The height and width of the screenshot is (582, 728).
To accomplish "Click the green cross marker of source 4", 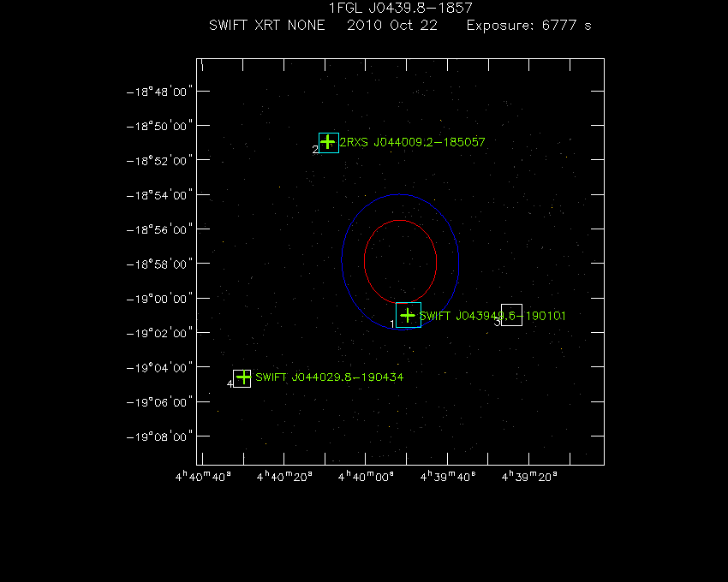I will pyautogui.click(x=243, y=377).
